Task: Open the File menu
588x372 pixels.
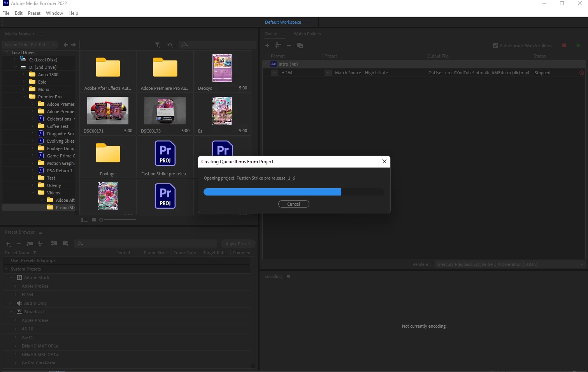Action: (x=6, y=13)
